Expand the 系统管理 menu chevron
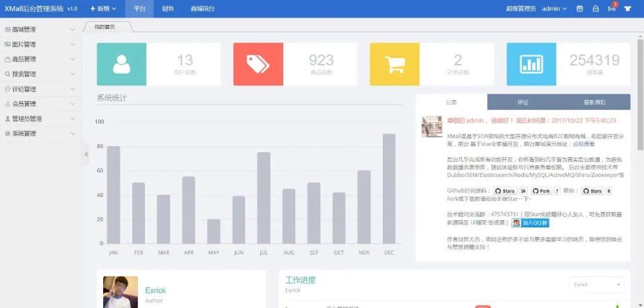This screenshot has height=308, width=644. 73,134
